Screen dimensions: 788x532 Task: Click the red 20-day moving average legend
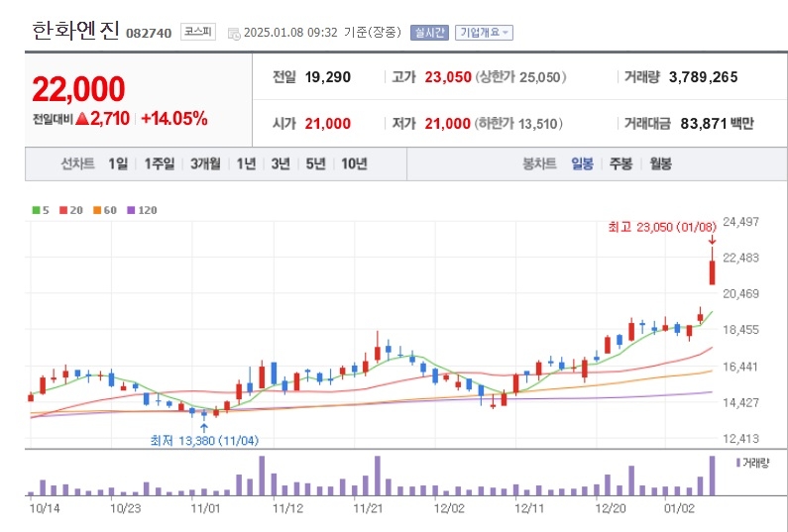click(70, 210)
